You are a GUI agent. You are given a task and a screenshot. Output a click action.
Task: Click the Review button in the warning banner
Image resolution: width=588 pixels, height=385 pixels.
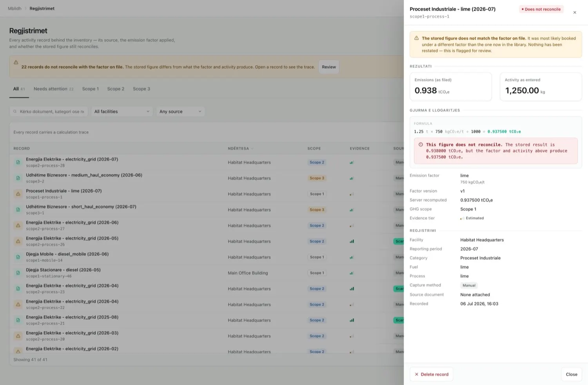pos(329,67)
